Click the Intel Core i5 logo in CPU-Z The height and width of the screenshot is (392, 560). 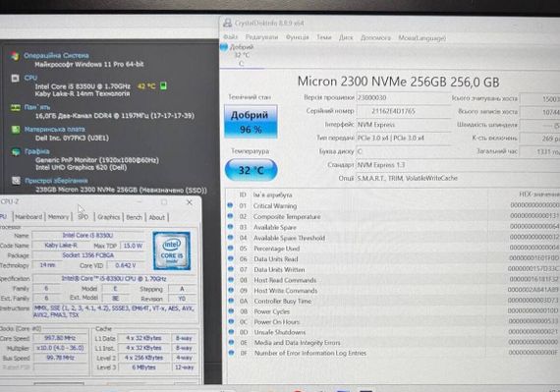click(x=171, y=251)
